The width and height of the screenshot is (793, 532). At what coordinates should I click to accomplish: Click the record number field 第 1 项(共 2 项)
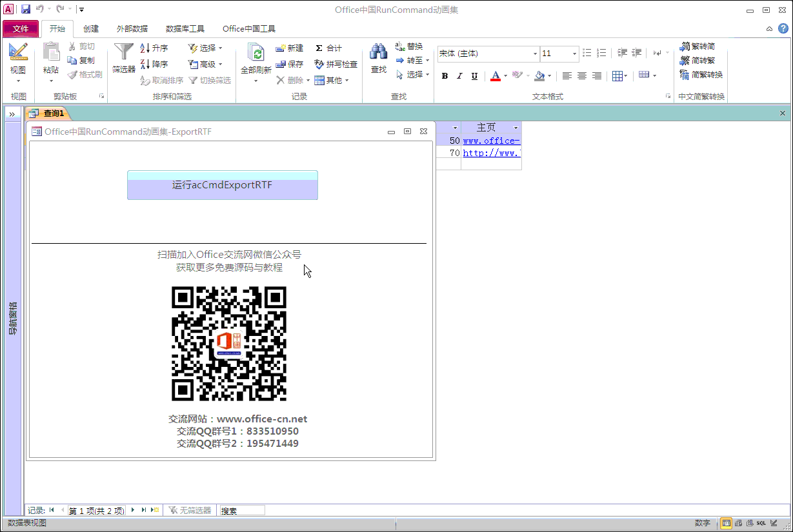tap(97, 510)
